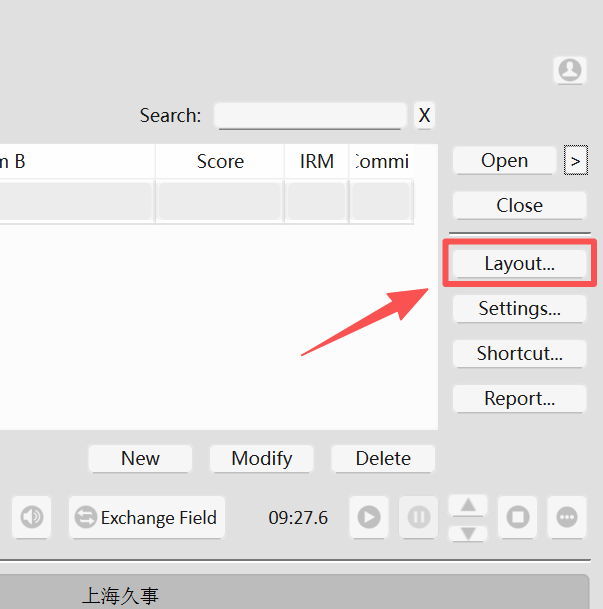Increase time with the up arrow
The image size is (603, 609).
pyautogui.click(x=468, y=505)
